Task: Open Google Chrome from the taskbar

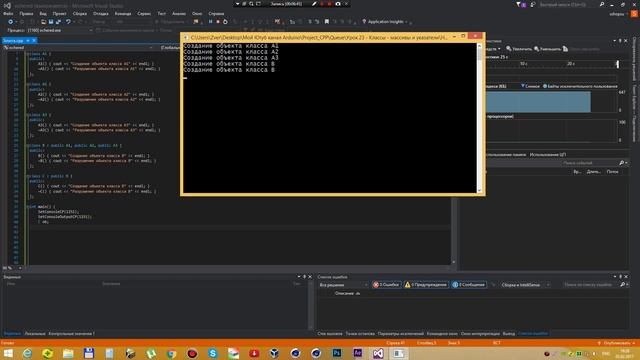Action: [x=171, y=353]
